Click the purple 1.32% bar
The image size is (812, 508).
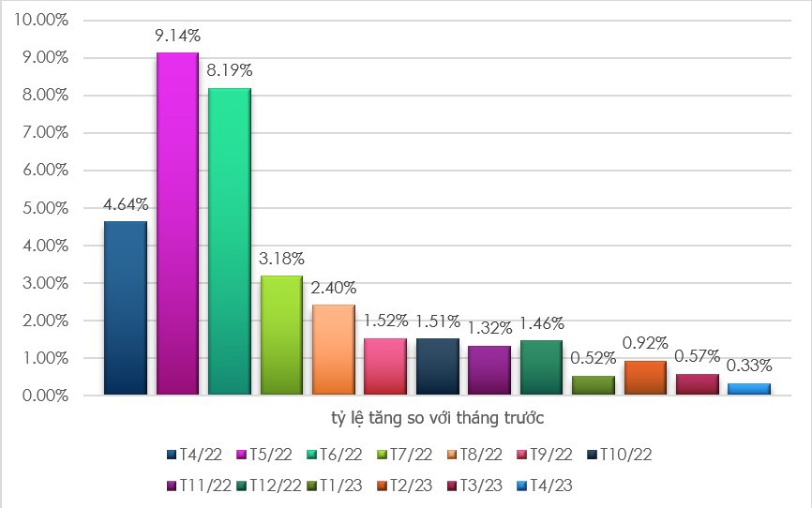point(489,370)
